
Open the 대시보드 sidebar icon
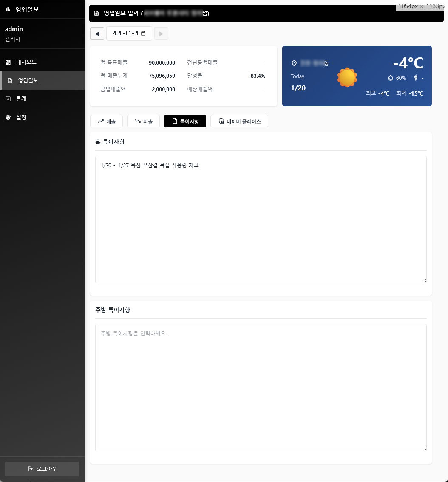8,62
